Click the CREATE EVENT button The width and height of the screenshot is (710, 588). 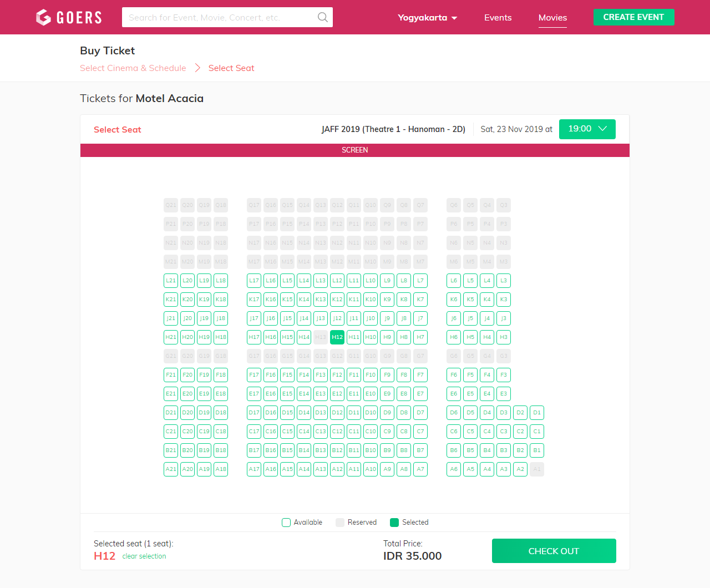click(633, 17)
